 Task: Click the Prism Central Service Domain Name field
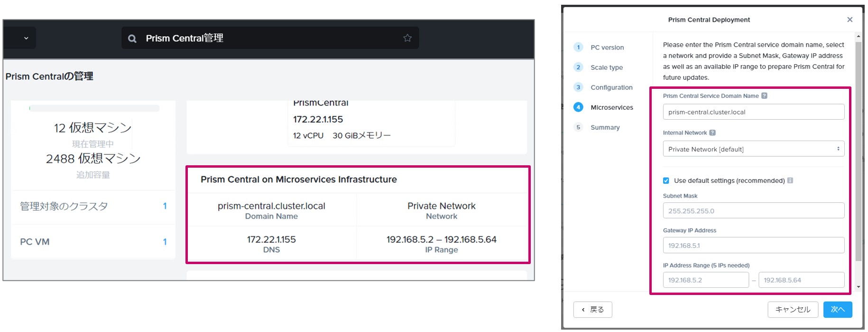[754, 112]
